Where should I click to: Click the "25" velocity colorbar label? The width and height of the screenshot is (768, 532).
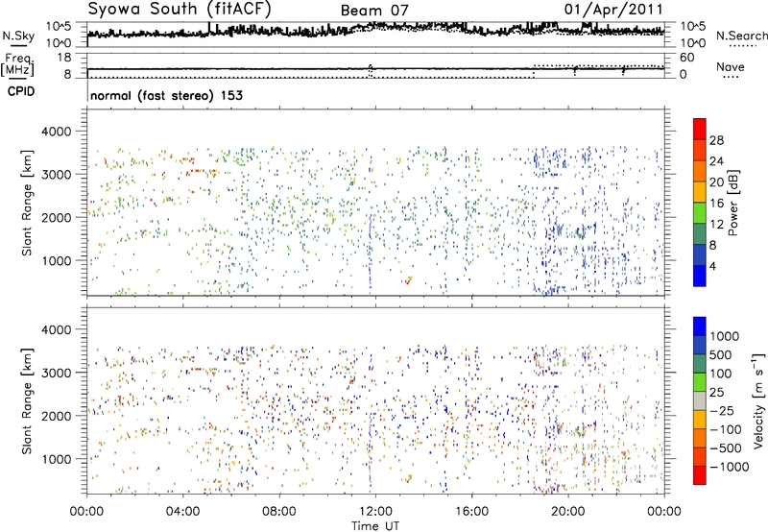[x=717, y=392]
